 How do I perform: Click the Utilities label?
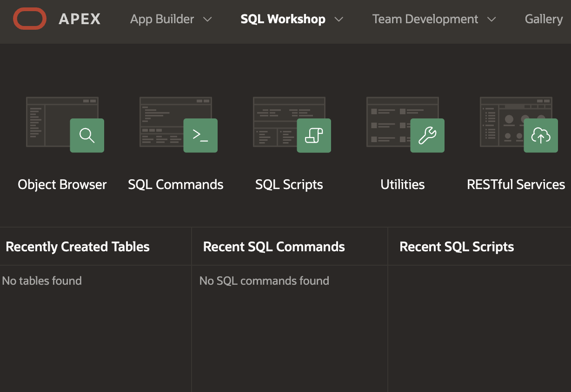403,184
